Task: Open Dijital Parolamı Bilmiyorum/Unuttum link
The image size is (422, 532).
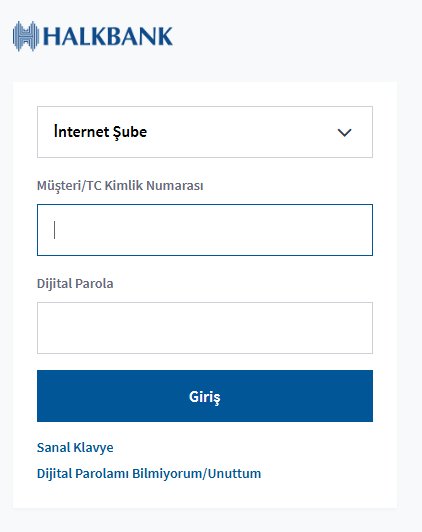Action: [149, 473]
